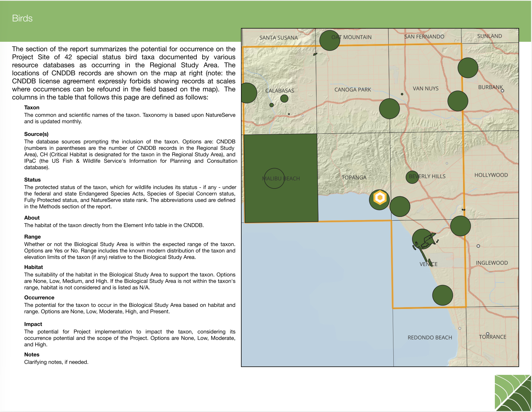This screenshot has width=532, height=412.
Task: Select the large green square over Malibu Beach
Action: (x=281, y=178)
